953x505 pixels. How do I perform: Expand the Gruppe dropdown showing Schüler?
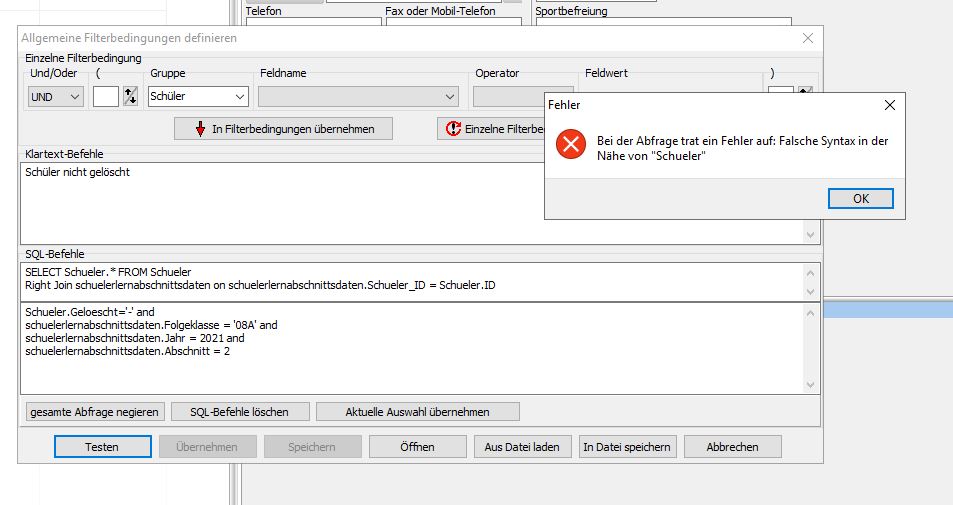coord(198,96)
